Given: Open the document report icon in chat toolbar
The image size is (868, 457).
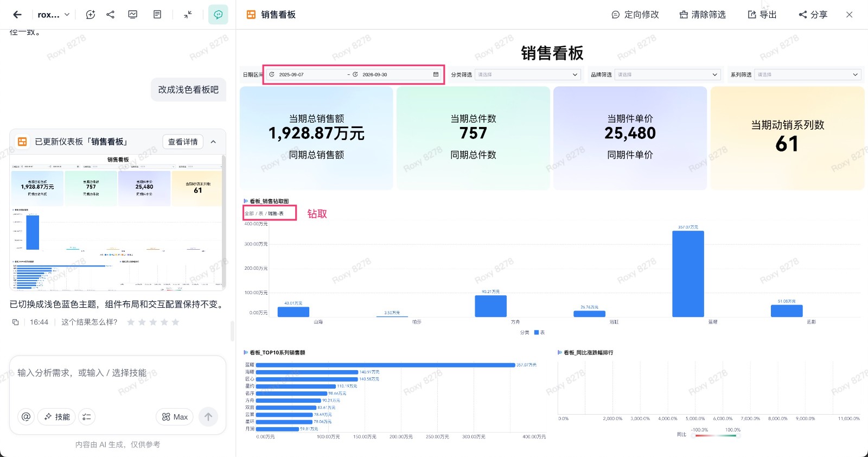Looking at the screenshot, I should [157, 15].
